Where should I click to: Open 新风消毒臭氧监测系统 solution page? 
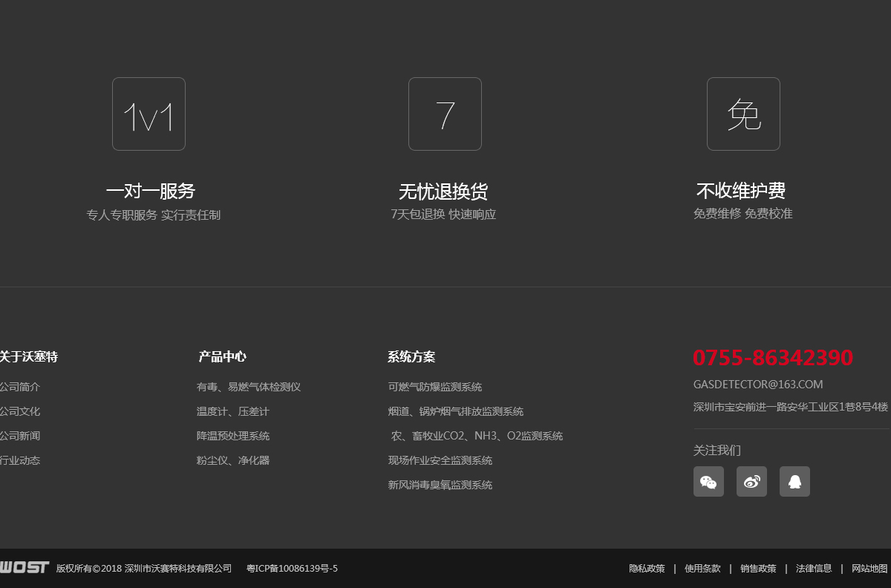(440, 484)
